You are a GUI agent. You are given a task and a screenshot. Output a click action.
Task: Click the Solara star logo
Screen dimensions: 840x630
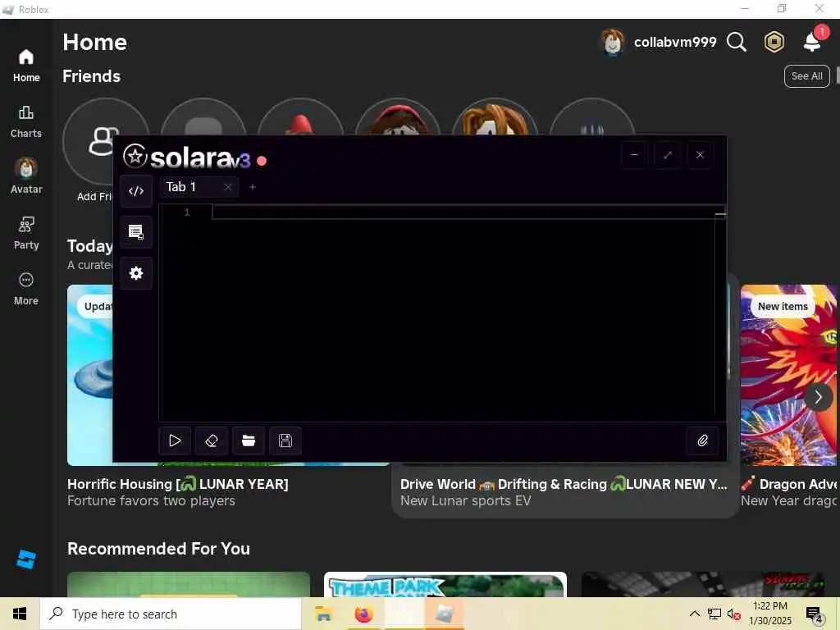pyautogui.click(x=135, y=156)
